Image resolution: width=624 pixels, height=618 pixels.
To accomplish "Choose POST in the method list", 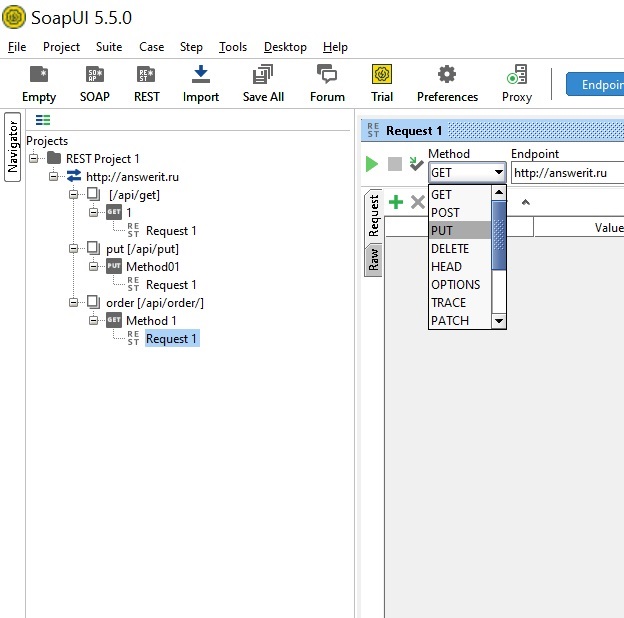I will (460, 212).
